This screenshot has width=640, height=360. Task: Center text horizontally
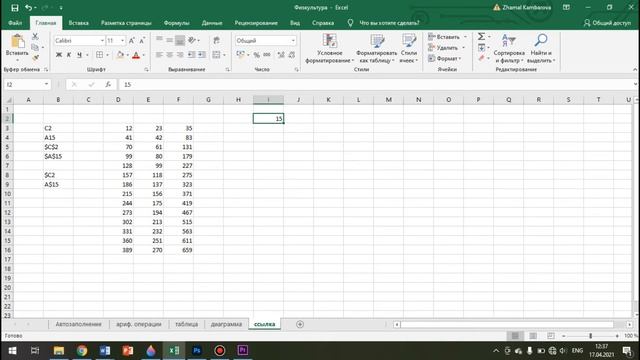click(169, 55)
